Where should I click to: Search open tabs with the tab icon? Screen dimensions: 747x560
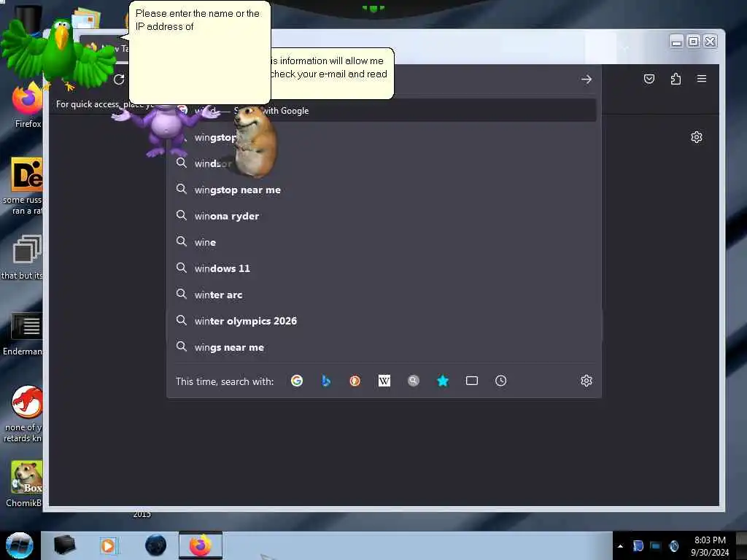tap(472, 381)
